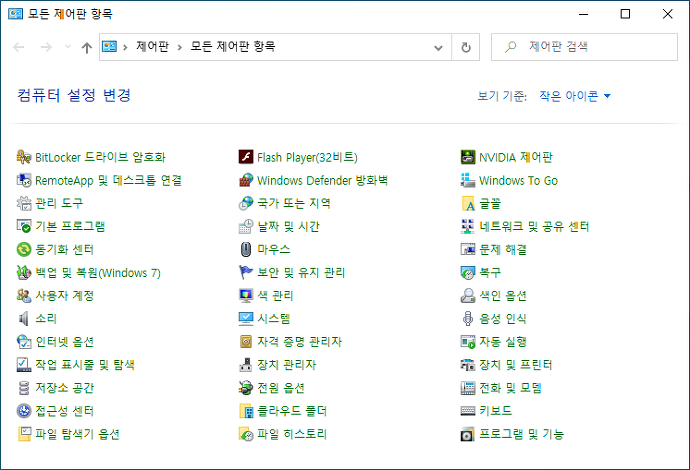690x470 pixels.
Task: Click the 색 관리 monitor icon
Action: [x=246, y=296]
